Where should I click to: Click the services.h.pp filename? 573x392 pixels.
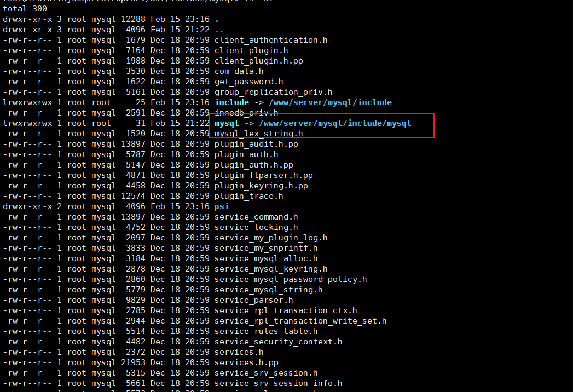coord(246,363)
